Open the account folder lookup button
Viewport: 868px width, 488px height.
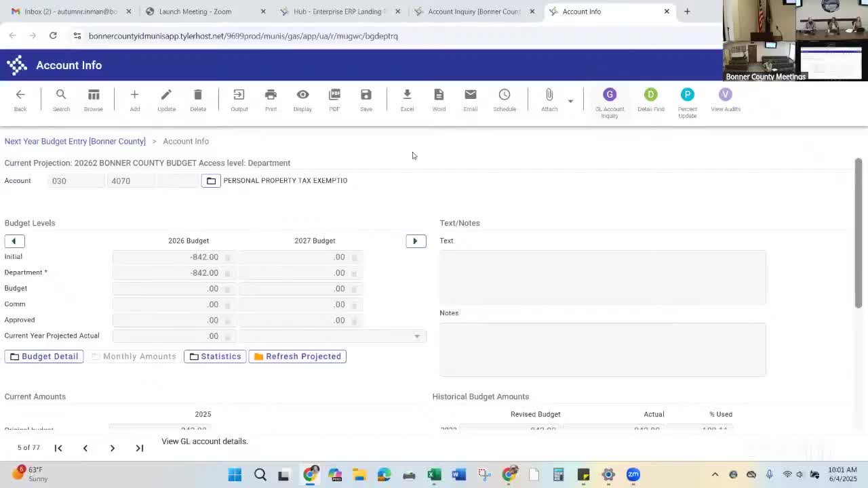(211, 181)
